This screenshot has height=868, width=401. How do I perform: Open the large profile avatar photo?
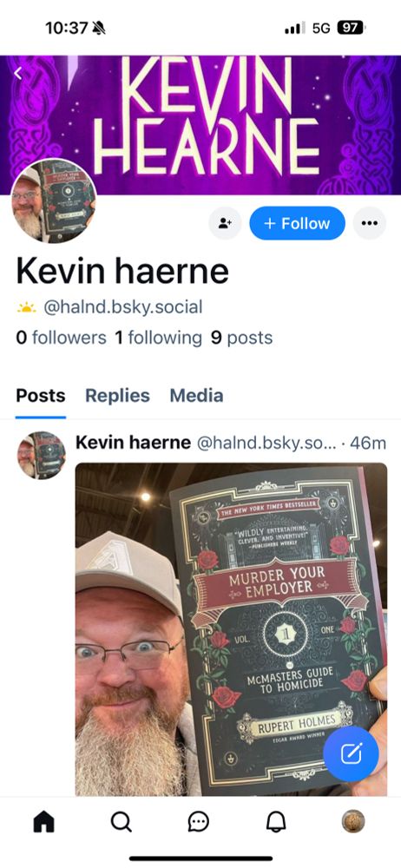[54, 201]
